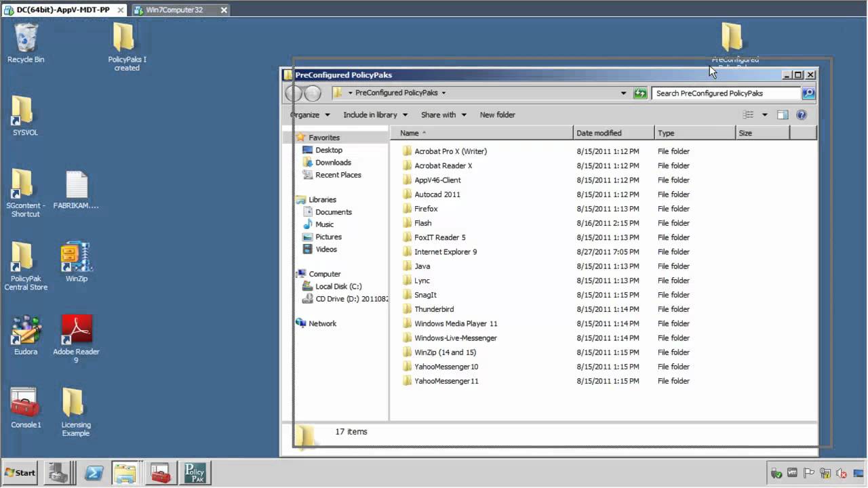Toggle the preview pane icon
This screenshot has width=868, height=488.
point(783,115)
